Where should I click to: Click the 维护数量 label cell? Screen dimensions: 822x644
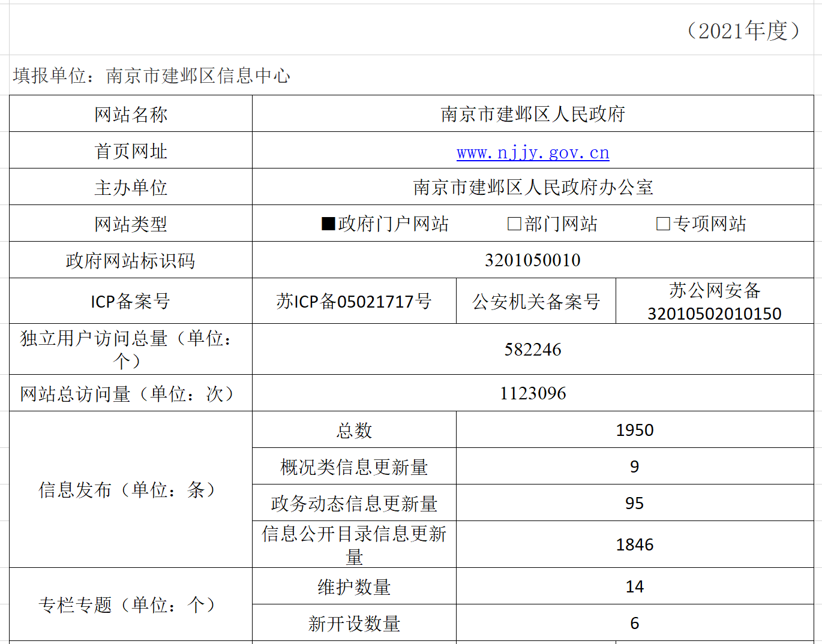tap(354, 586)
